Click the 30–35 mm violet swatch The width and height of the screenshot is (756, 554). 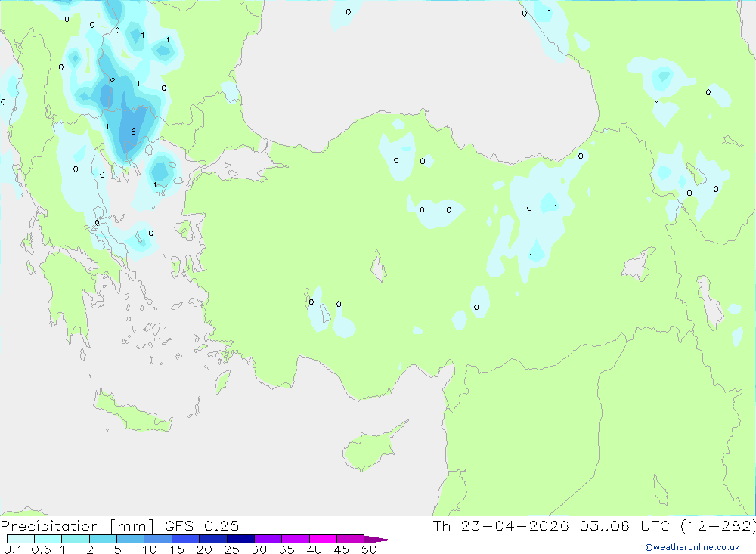(268, 539)
